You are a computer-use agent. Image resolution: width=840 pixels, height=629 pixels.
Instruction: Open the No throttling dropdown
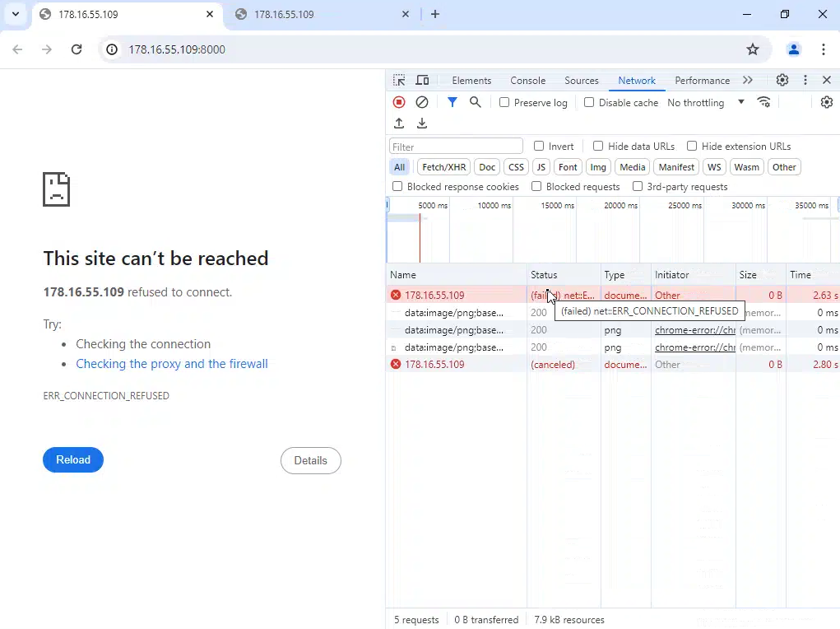(706, 102)
